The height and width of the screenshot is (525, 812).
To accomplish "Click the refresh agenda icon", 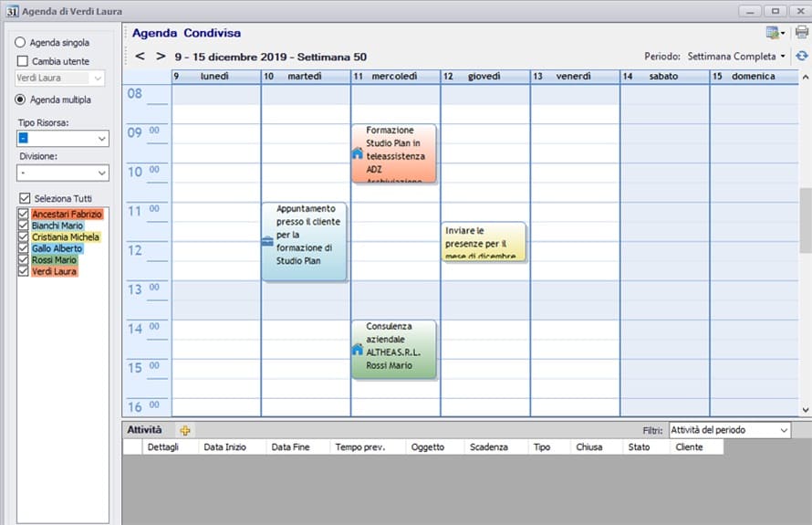I will (x=801, y=57).
